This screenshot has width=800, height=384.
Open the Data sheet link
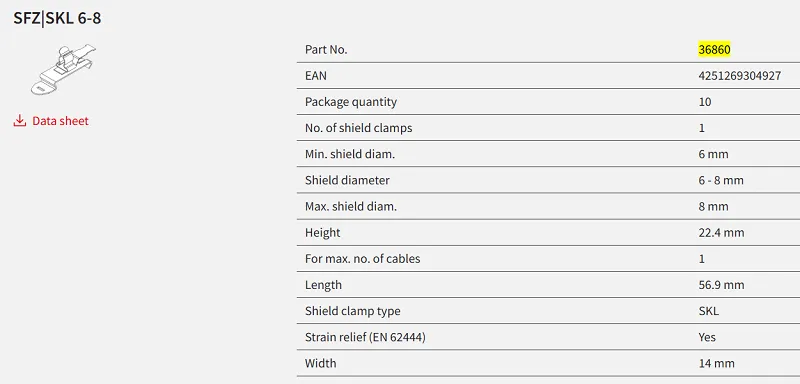[60, 121]
